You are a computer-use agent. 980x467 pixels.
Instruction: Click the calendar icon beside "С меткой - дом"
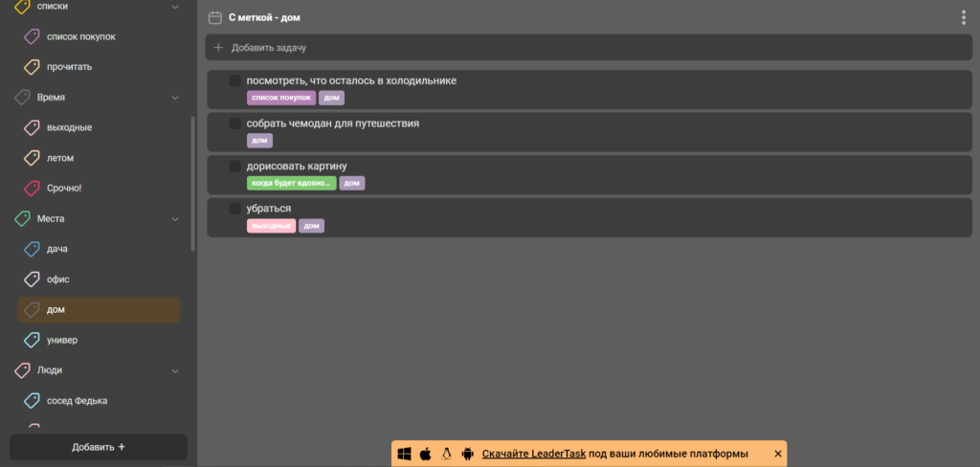click(215, 17)
